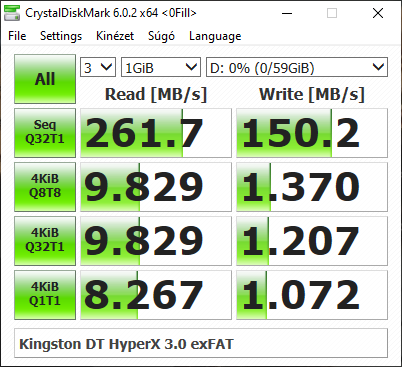Click the CrystalDiskMark app icon in title bar
Image resolution: width=402 pixels, height=367 pixels.
pyautogui.click(x=12, y=13)
